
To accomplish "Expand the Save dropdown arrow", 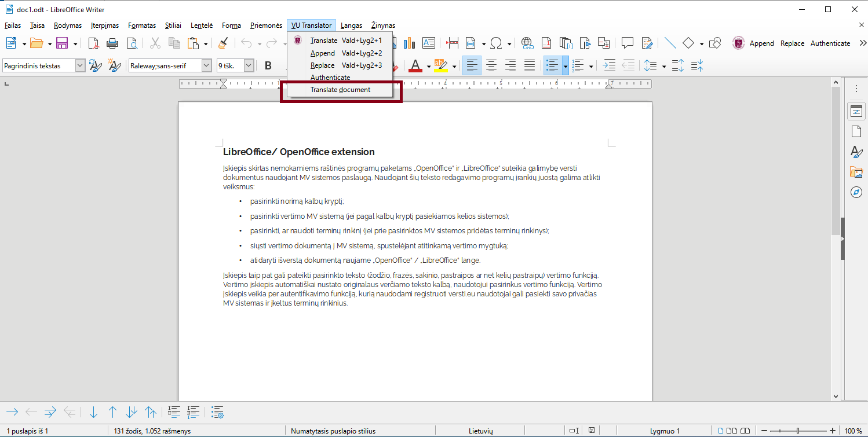I will pyautogui.click(x=75, y=43).
